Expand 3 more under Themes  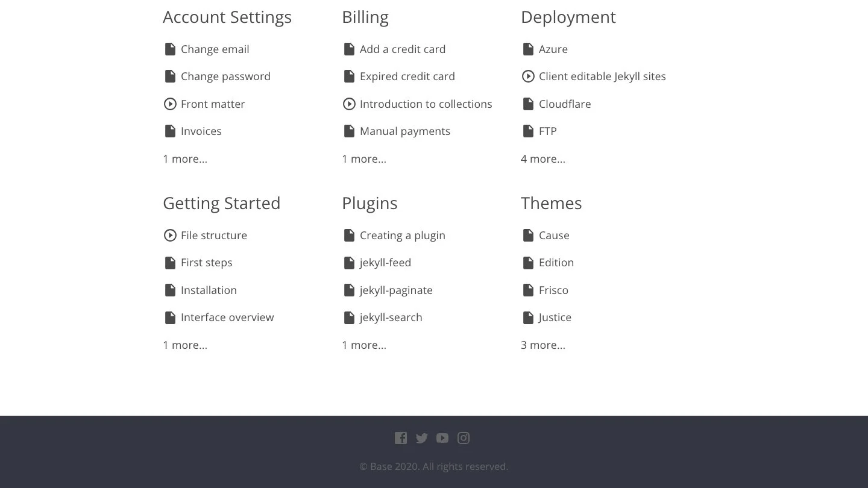point(543,345)
